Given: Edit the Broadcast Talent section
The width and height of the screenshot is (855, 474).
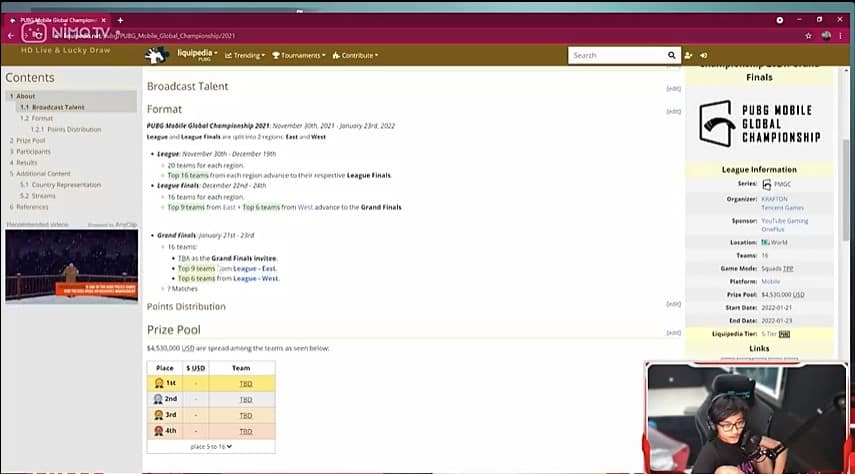Looking at the screenshot, I should pyautogui.click(x=673, y=88).
